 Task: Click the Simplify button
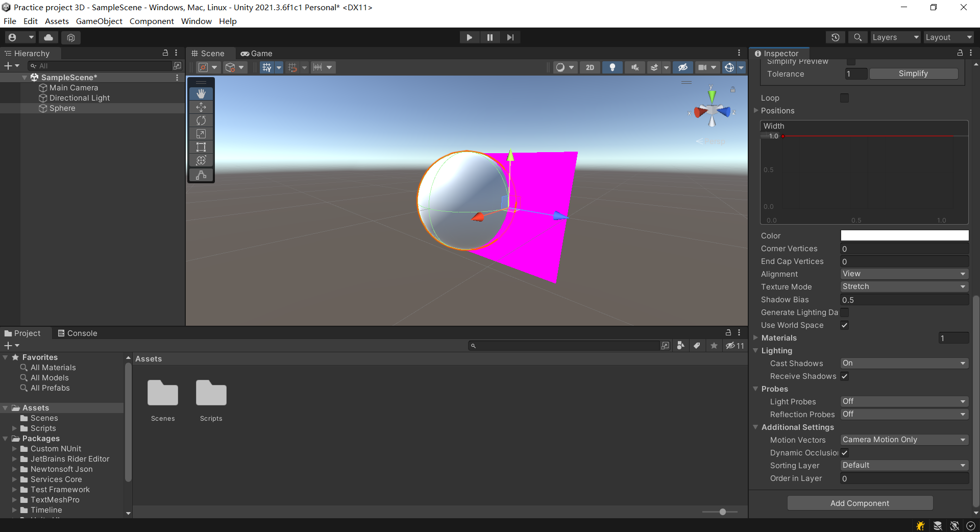(x=914, y=74)
